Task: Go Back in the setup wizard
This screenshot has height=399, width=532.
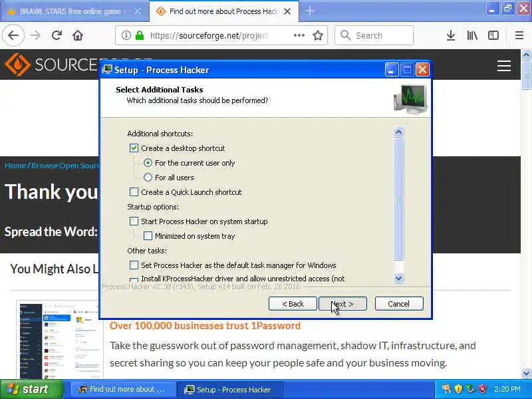Action: click(x=293, y=304)
